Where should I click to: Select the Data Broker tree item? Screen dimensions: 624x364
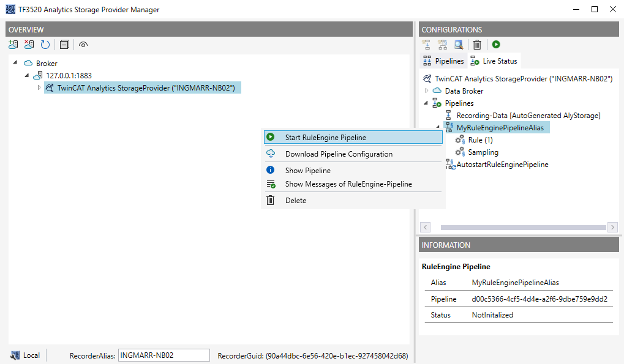click(464, 91)
